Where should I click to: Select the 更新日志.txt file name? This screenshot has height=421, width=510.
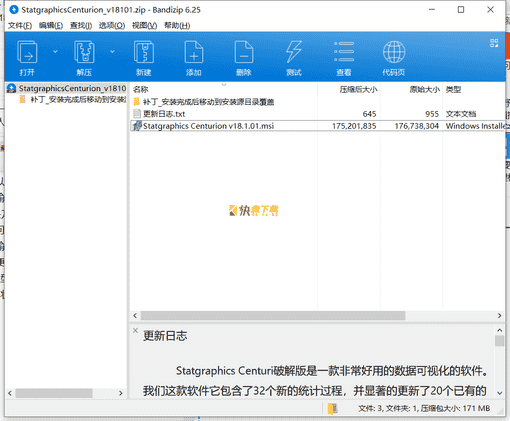click(164, 114)
